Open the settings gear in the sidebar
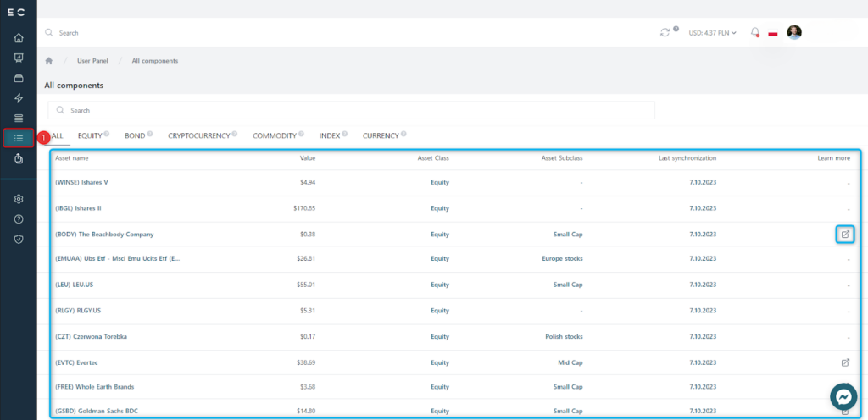Viewport: 868px width, 420px height. tap(19, 199)
